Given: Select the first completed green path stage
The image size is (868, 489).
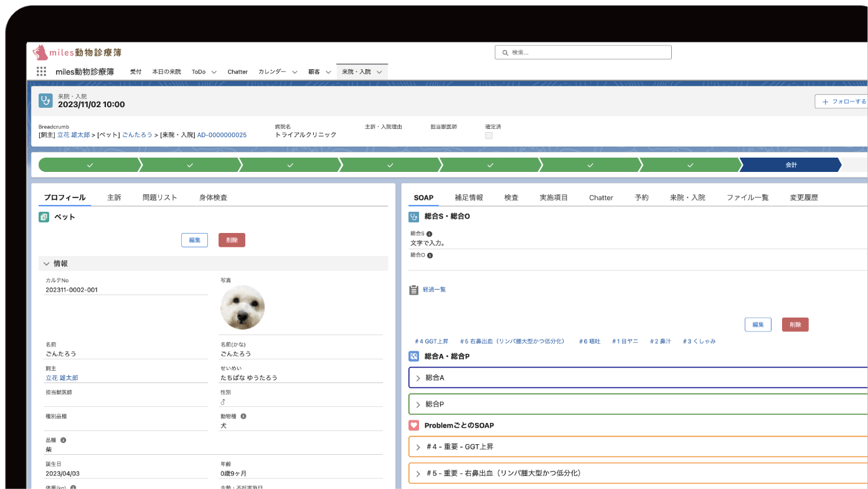Looking at the screenshot, I should pyautogui.click(x=90, y=165).
